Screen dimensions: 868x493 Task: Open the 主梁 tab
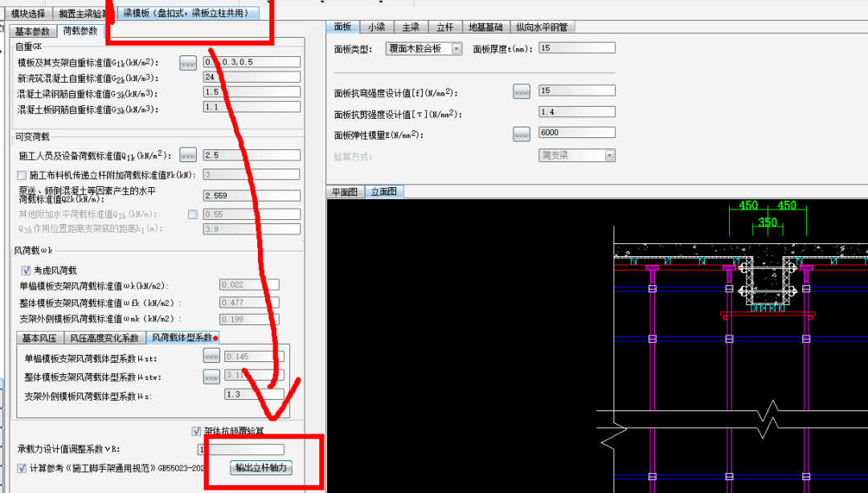pyautogui.click(x=411, y=26)
